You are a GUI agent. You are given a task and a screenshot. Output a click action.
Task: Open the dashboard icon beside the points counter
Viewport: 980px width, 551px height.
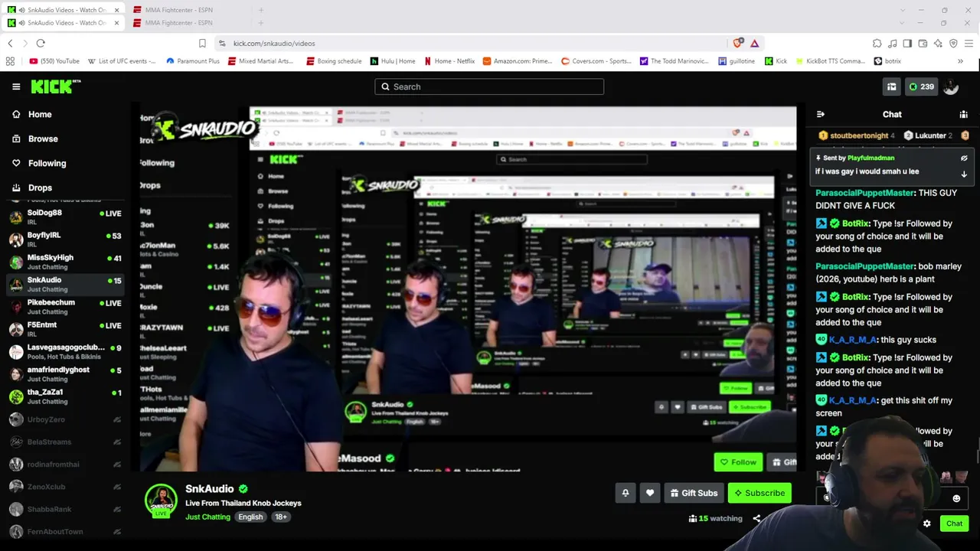coord(891,86)
